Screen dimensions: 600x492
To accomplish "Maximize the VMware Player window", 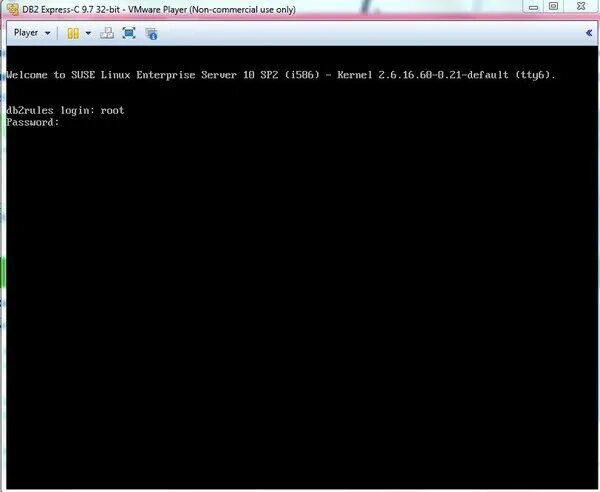I will tap(553, 6).
